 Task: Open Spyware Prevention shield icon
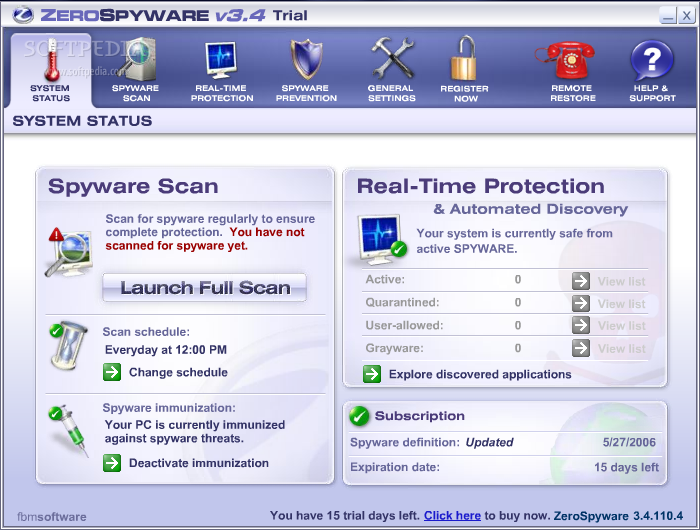click(x=306, y=59)
